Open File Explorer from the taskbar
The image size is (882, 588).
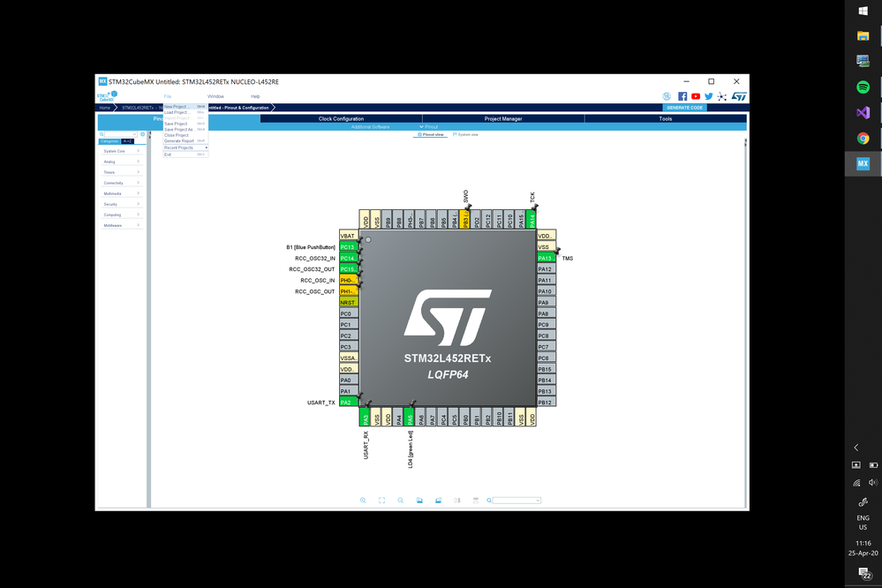click(x=863, y=36)
